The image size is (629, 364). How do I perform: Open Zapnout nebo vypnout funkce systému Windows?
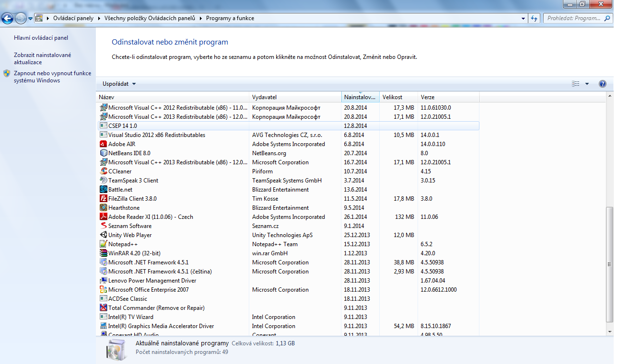[52, 77]
